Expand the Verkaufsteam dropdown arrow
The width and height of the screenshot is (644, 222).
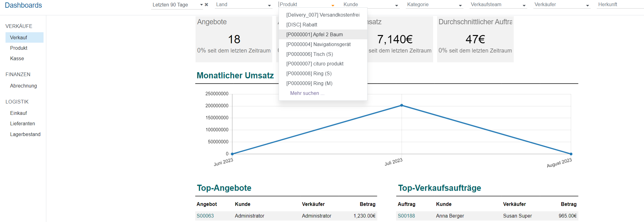[524, 6]
